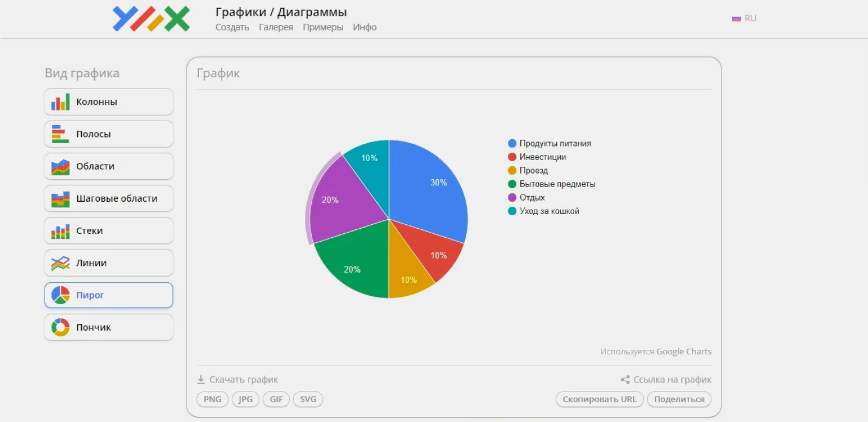Open the Примеры menu item
Viewport: 868px width, 422px height.
click(323, 27)
